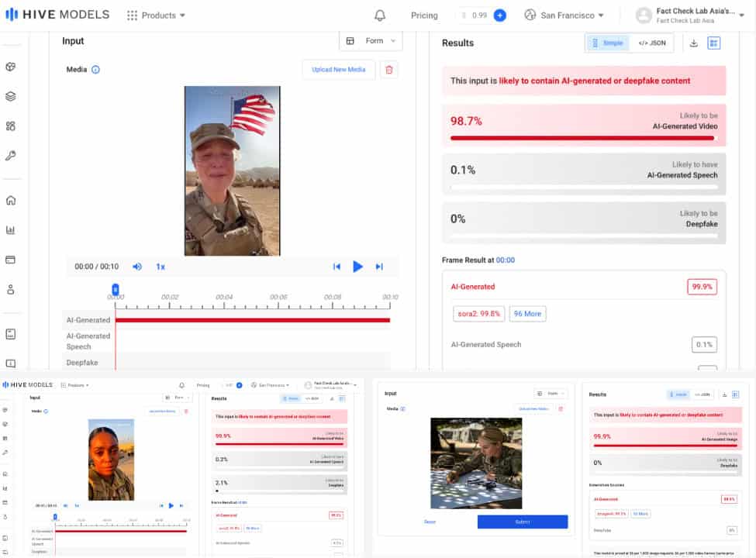Open the home icon in sidebar
The height and width of the screenshot is (558, 756).
click(x=11, y=201)
